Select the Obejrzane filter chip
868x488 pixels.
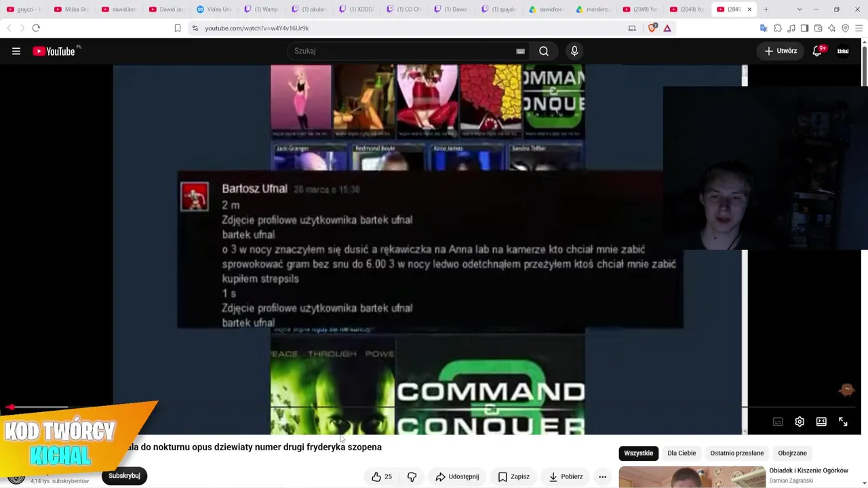(792, 453)
